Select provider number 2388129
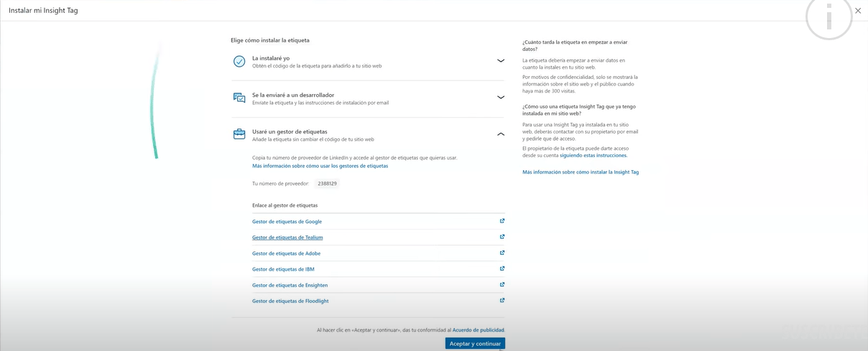 [327, 184]
